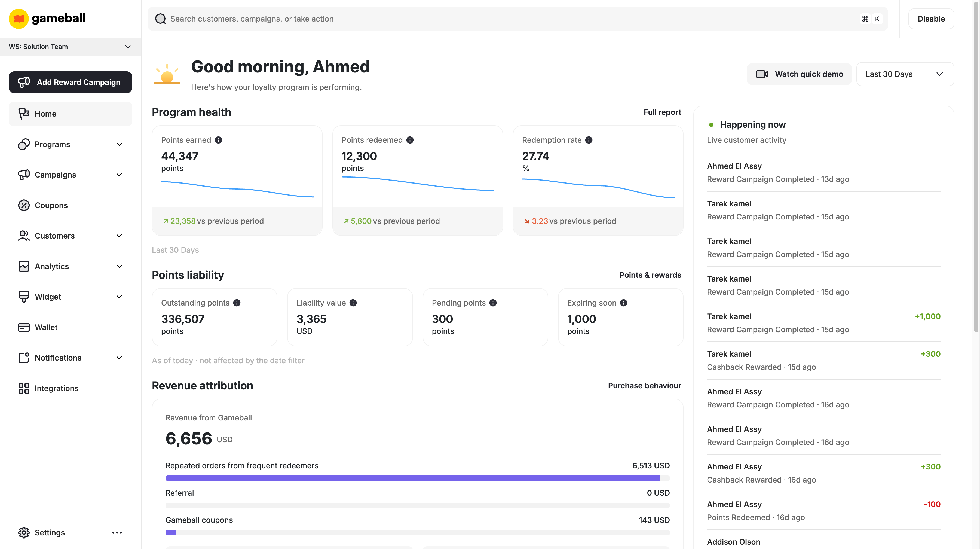Click the Watch quick demo button
The width and height of the screenshot is (980, 549).
pos(799,74)
